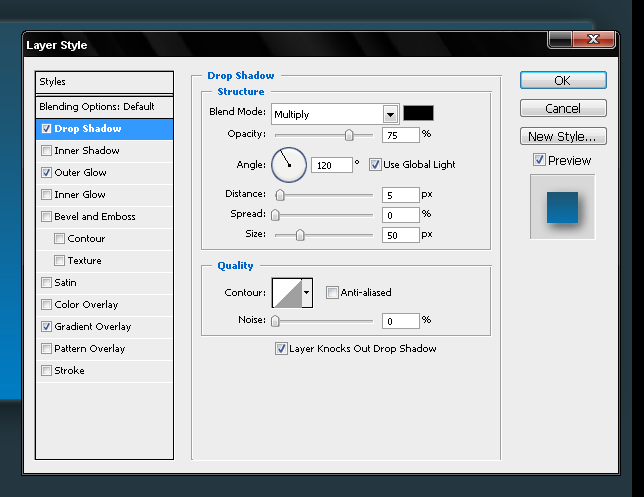The height and width of the screenshot is (497, 644).
Task: Close the Layer Style dialog
Action: (x=599, y=38)
